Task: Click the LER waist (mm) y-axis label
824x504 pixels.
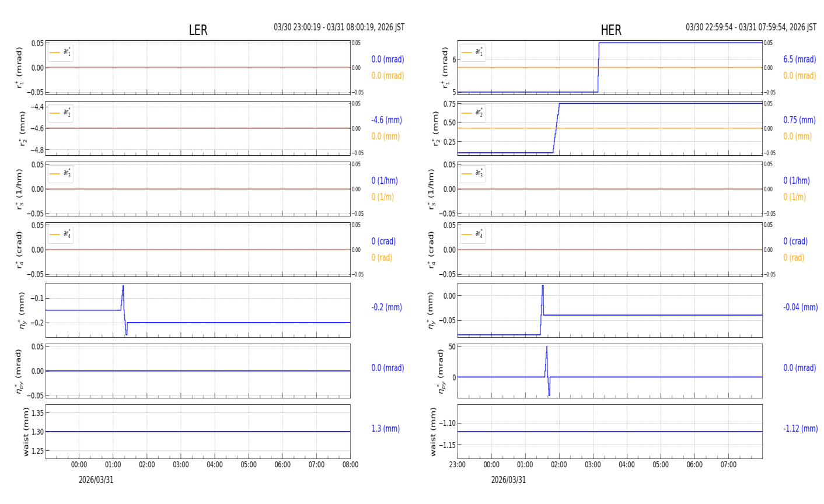Action: click(26, 432)
